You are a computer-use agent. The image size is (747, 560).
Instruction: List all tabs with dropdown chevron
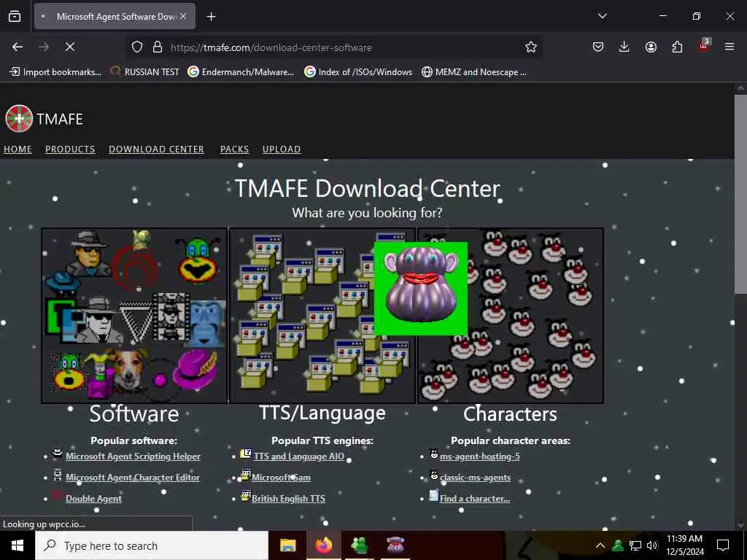pyautogui.click(x=602, y=16)
